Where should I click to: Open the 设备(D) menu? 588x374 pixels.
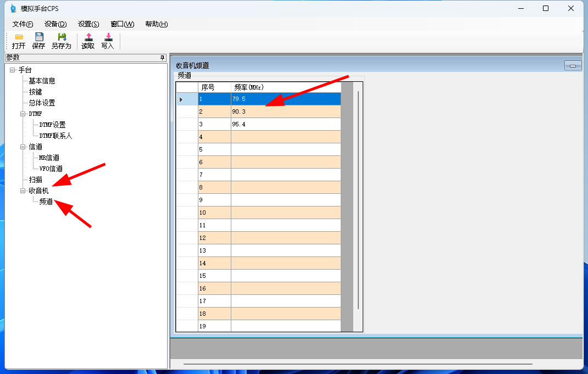point(56,24)
